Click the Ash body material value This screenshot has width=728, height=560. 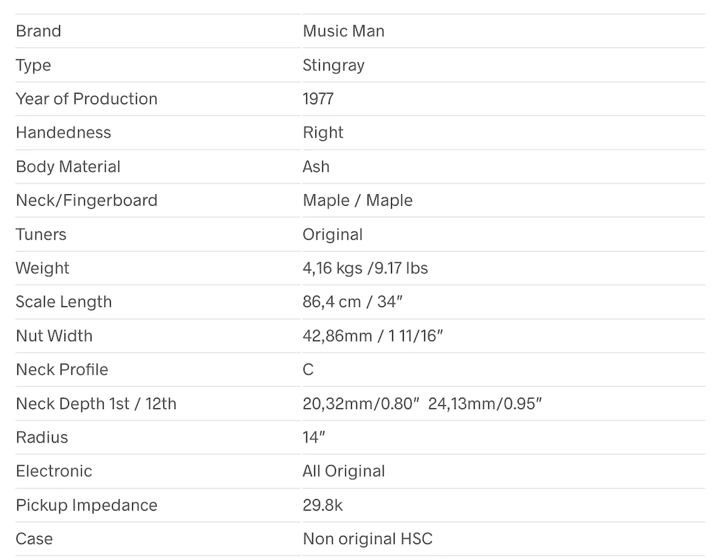tap(316, 167)
